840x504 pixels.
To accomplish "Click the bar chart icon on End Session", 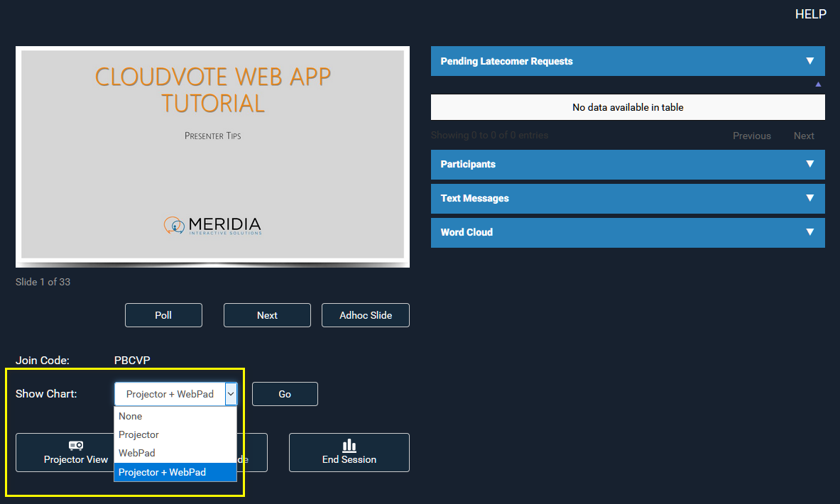I will click(x=349, y=445).
